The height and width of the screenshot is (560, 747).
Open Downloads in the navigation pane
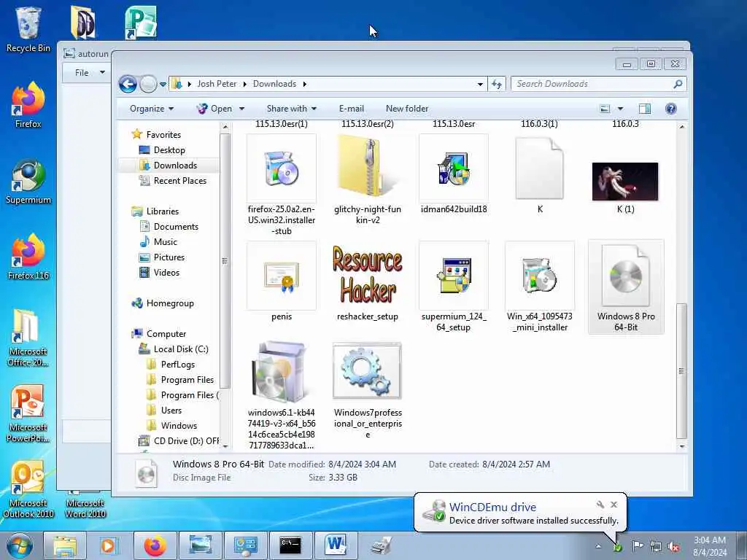pyautogui.click(x=175, y=166)
